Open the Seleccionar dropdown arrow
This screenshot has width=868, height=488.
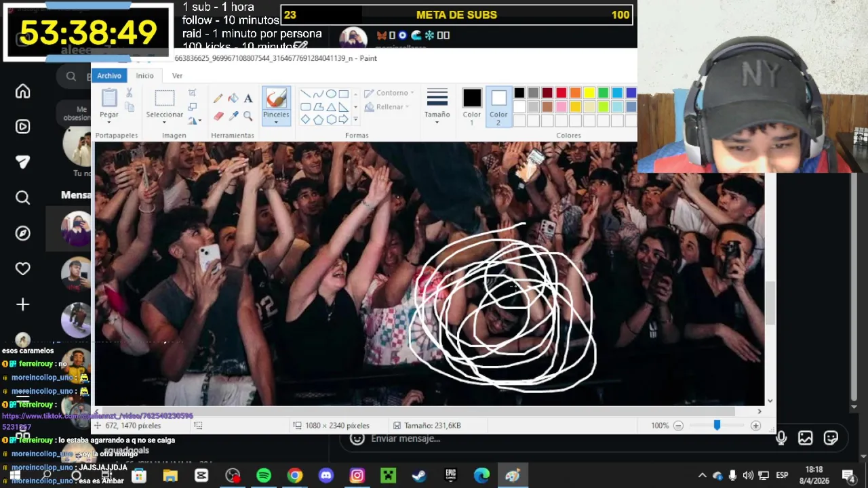tap(165, 122)
